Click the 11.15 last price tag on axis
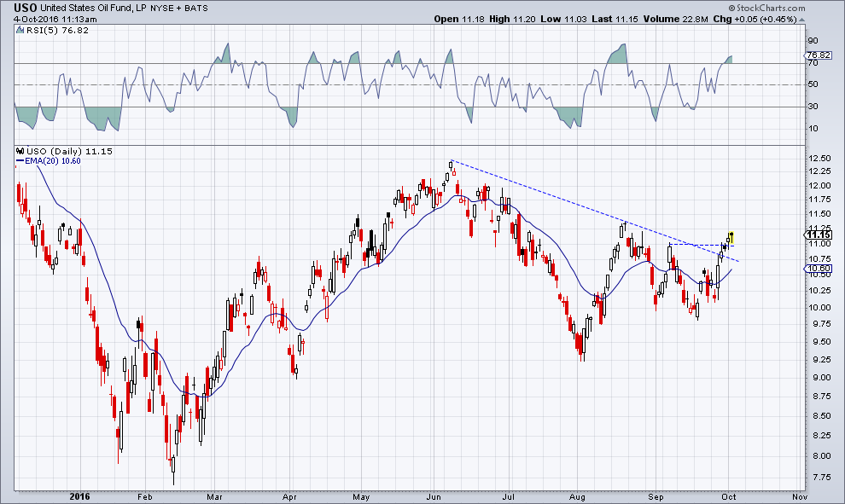Image resolution: width=845 pixels, height=504 pixels. tap(819, 235)
